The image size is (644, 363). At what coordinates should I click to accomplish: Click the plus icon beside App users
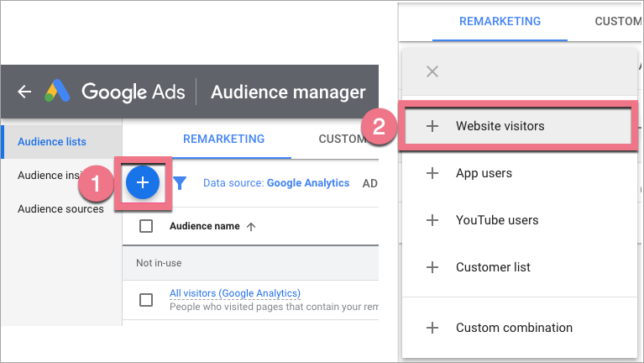(x=432, y=173)
